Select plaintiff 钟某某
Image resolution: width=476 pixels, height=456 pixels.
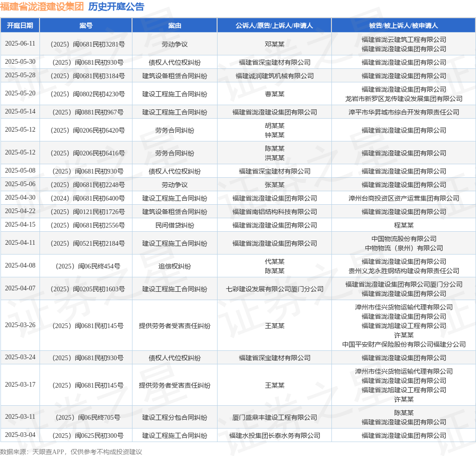point(274,135)
